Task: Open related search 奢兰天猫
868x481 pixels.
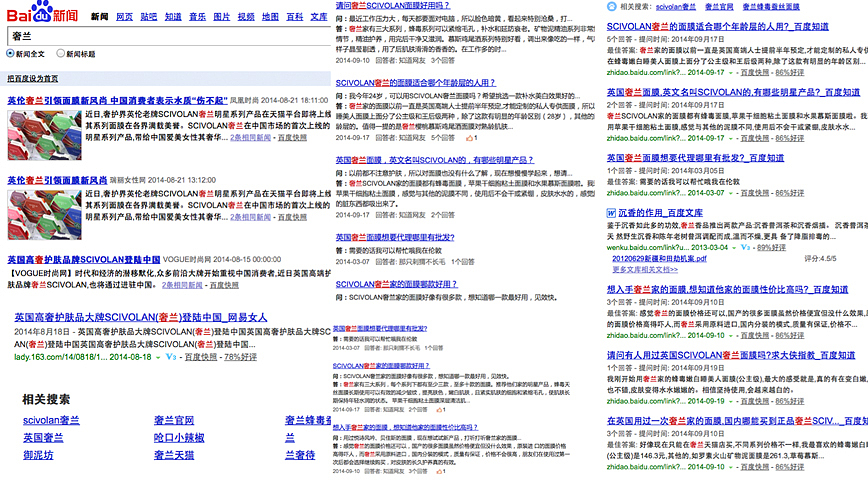Action: (174, 456)
